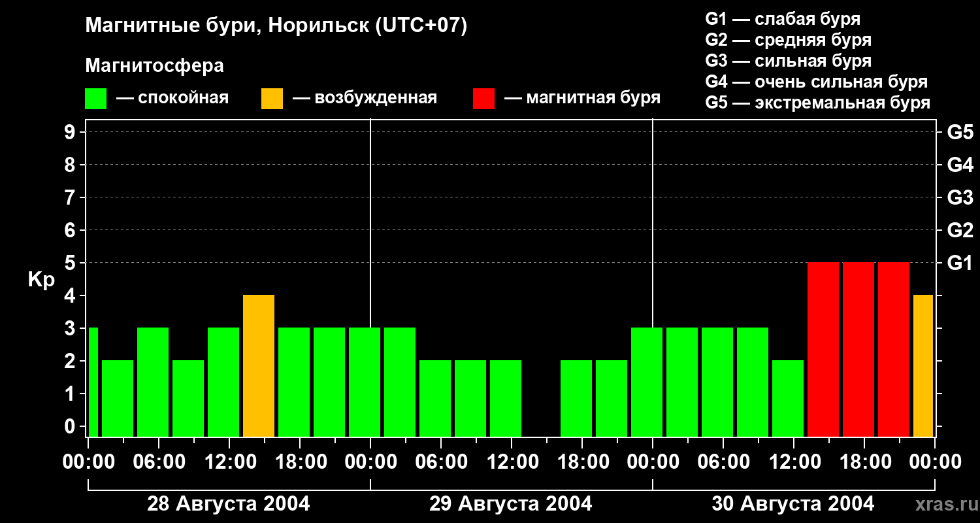Click the '06:00' time label under 30 August
The height and width of the screenshot is (523, 980).
point(725,462)
